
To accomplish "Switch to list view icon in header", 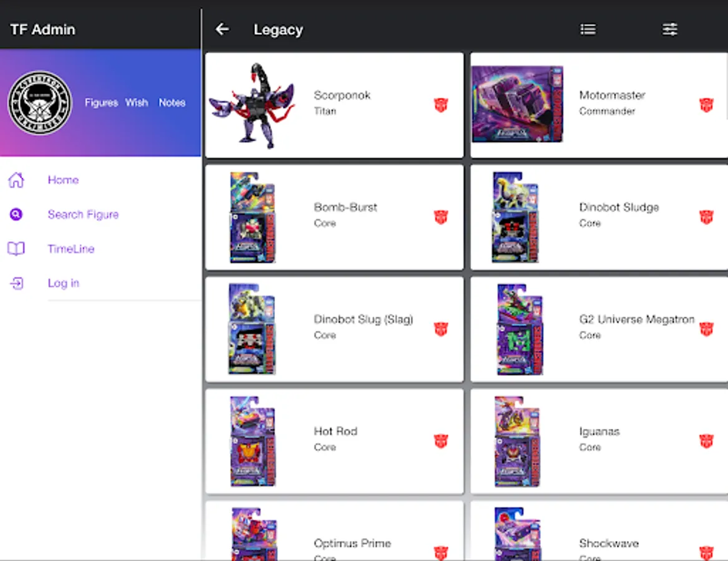I will 588,29.
